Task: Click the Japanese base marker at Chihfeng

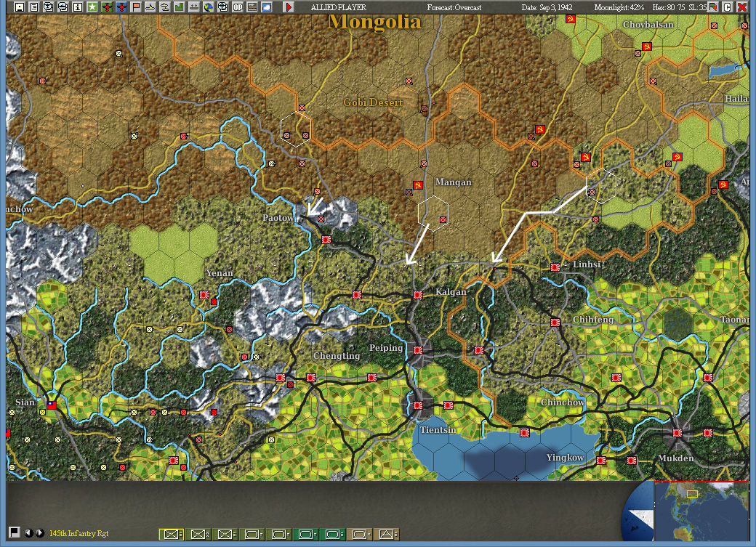Action: (555, 322)
